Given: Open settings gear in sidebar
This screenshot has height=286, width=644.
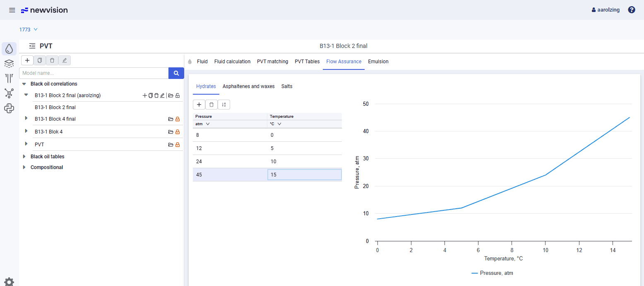Looking at the screenshot, I should pos(9,282).
